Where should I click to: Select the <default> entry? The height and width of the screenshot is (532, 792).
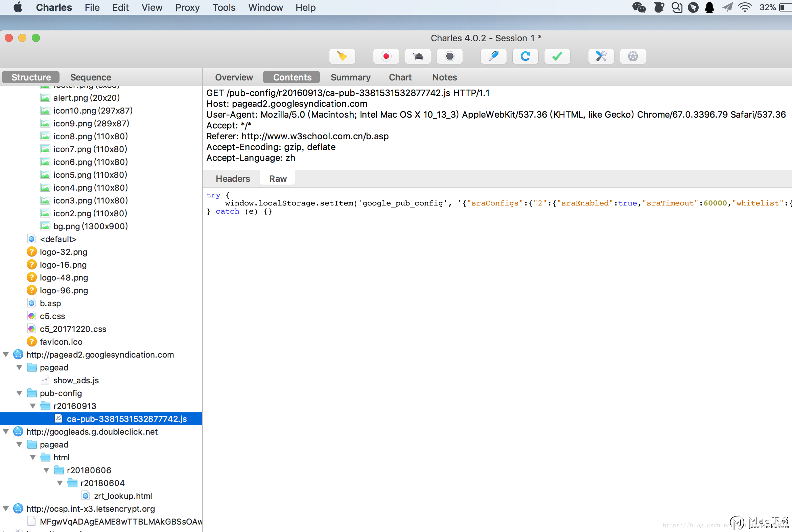pos(58,239)
